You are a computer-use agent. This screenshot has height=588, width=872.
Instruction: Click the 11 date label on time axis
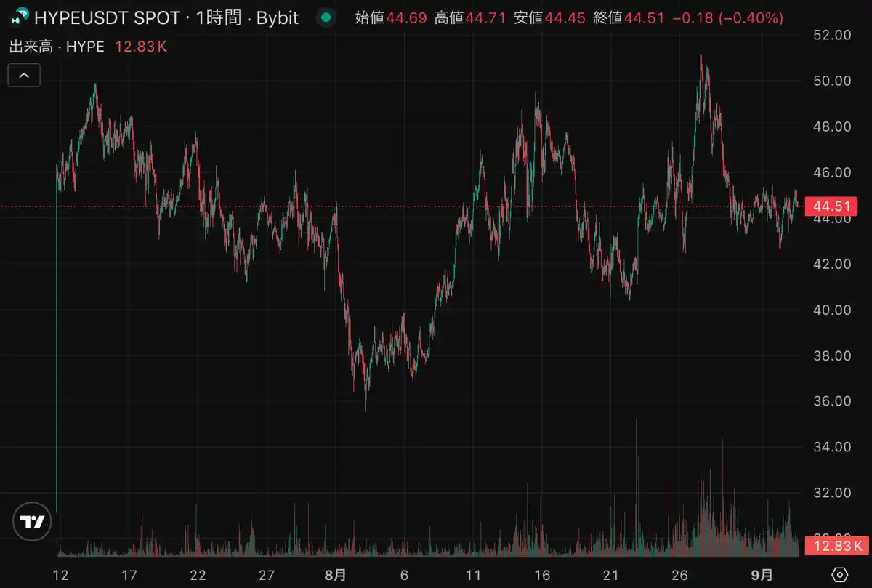click(473, 575)
